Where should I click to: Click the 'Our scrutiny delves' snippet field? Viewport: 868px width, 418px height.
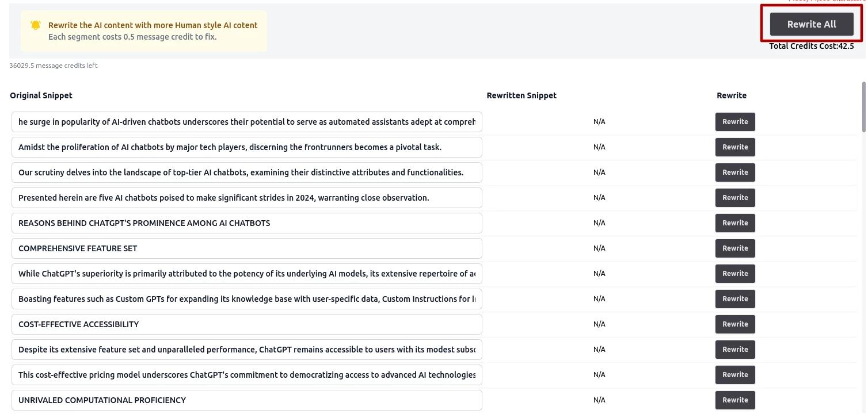[x=247, y=172]
